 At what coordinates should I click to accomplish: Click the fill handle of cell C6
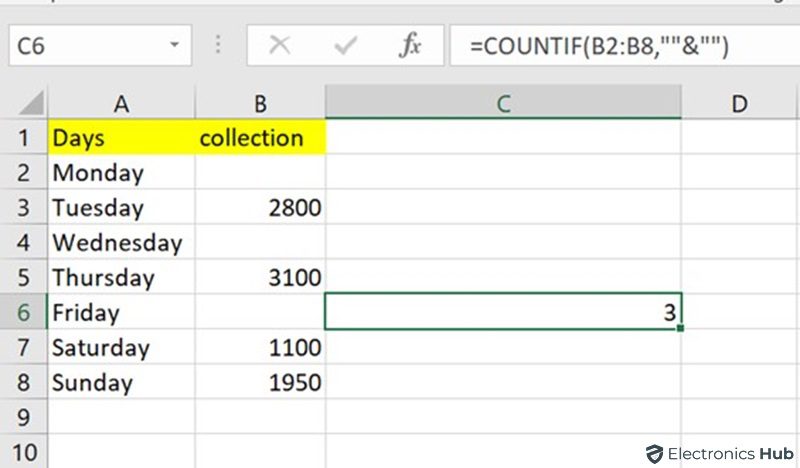pyautogui.click(x=680, y=328)
